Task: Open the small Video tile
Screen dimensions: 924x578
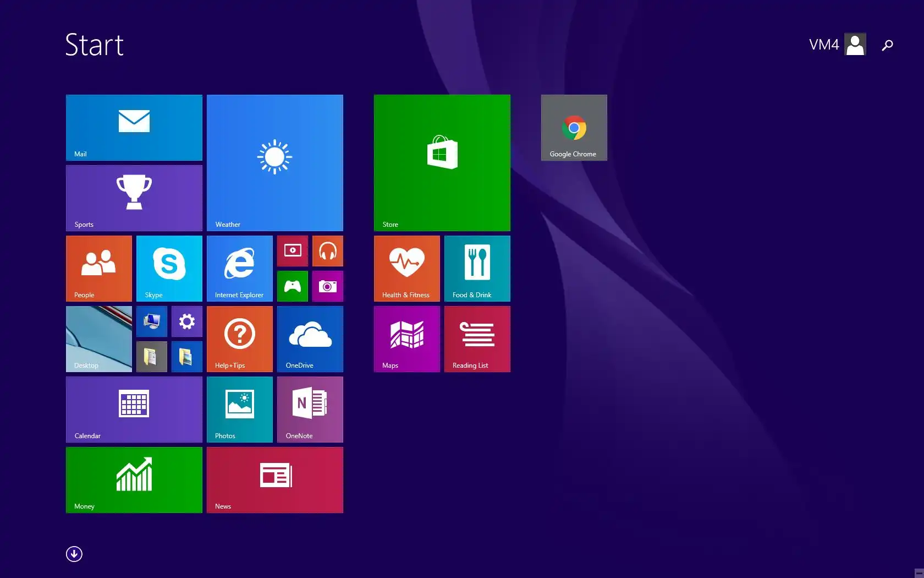Action: coord(293,251)
